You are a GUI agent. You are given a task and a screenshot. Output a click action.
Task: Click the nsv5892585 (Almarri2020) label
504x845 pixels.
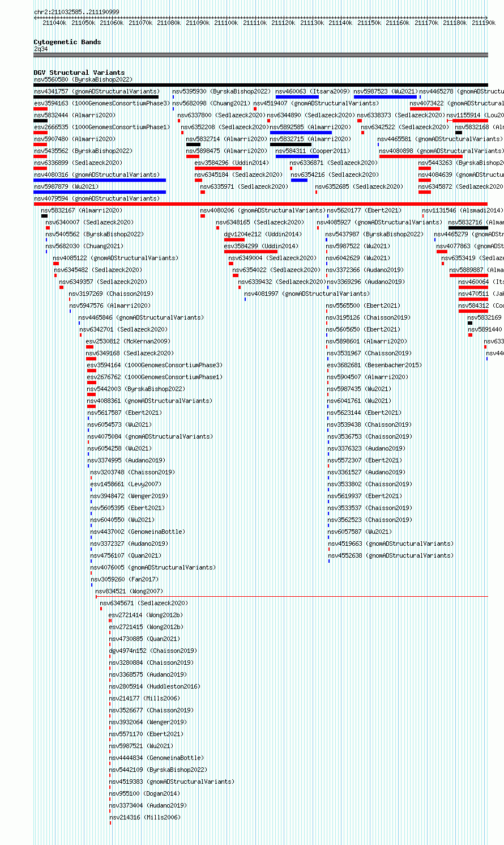point(310,128)
